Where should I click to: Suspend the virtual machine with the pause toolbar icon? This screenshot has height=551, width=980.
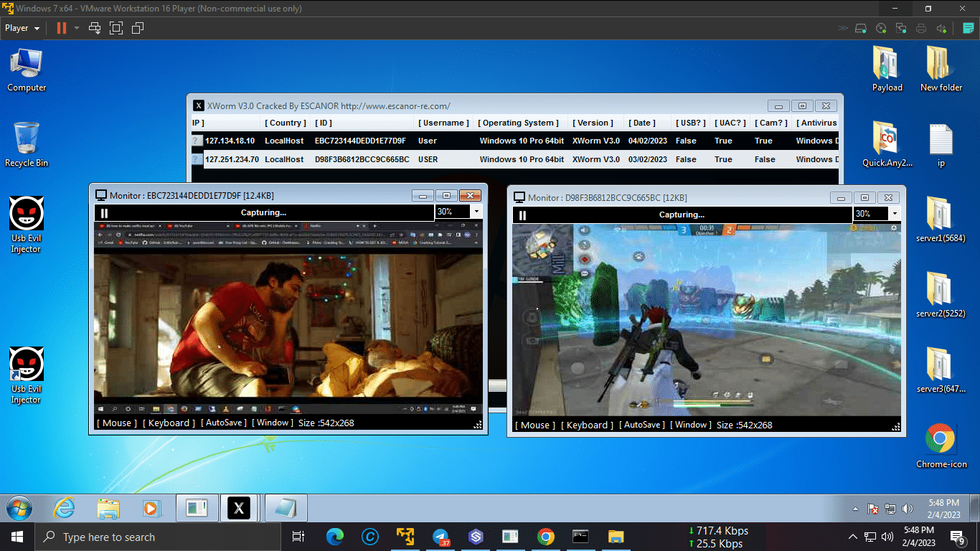click(x=61, y=28)
